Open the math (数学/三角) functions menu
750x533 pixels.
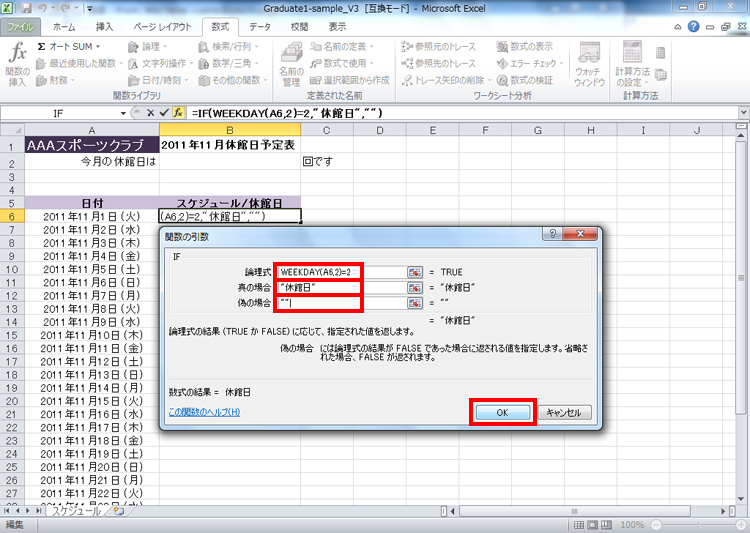tap(229, 63)
